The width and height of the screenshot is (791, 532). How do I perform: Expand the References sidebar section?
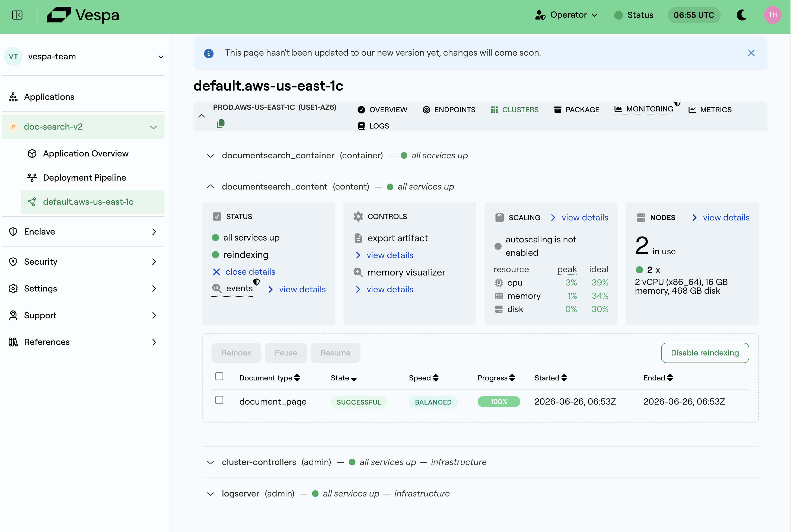pyautogui.click(x=154, y=342)
